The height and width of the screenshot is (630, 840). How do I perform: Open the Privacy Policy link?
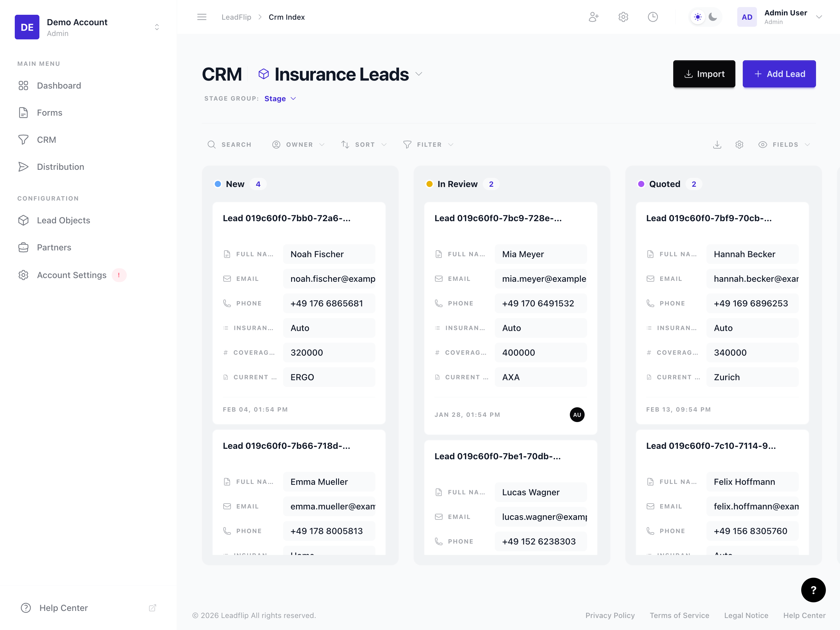[x=610, y=615]
